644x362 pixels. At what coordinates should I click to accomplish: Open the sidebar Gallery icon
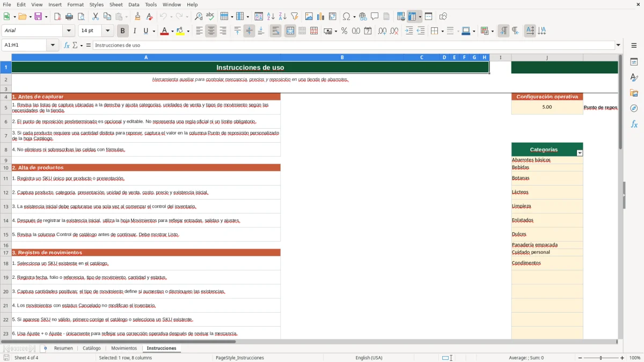coord(634,93)
